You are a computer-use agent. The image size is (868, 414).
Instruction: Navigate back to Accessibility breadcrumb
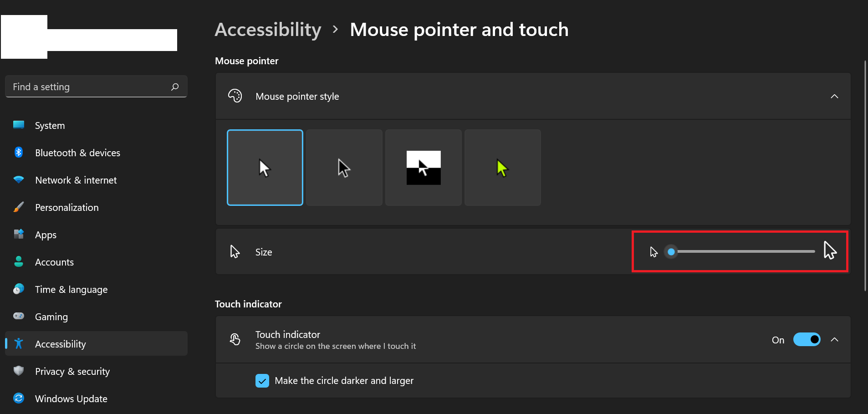(268, 30)
